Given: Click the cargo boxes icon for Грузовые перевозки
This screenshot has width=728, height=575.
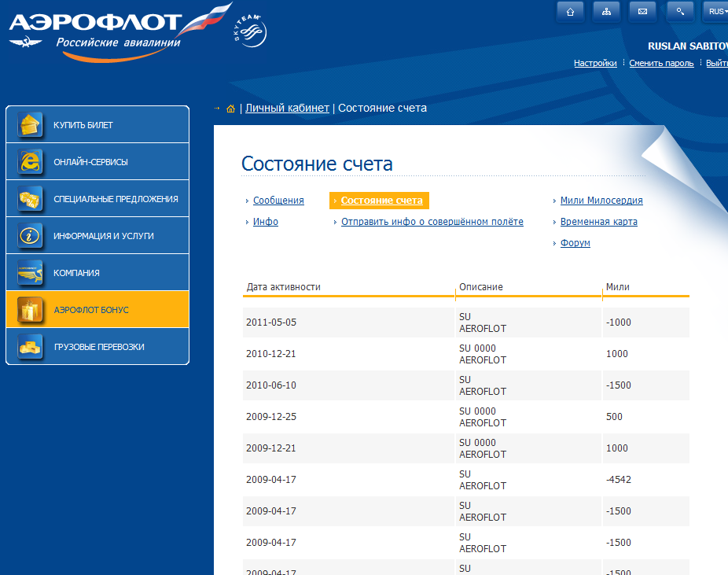Looking at the screenshot, I should pos(30,346).
